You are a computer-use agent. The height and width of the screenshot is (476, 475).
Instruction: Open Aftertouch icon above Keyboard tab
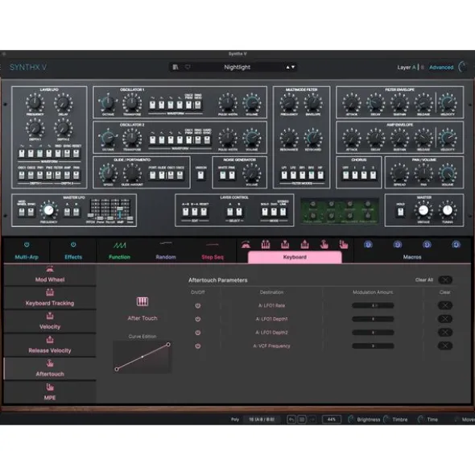324,244
